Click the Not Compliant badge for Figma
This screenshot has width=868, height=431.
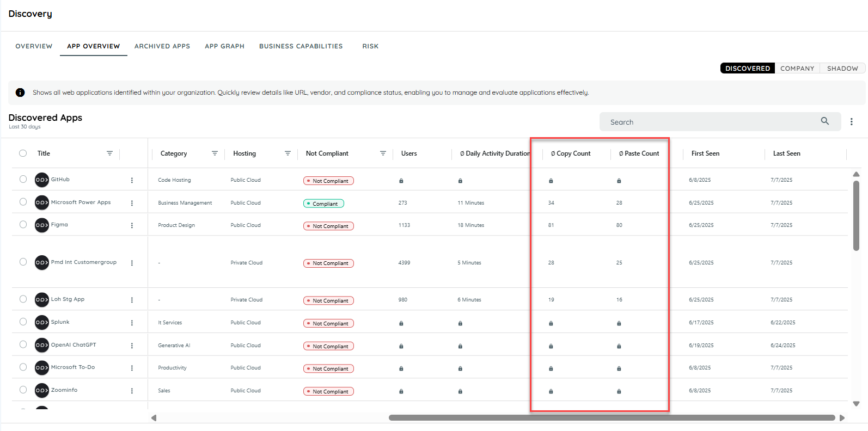pos(328,226)
